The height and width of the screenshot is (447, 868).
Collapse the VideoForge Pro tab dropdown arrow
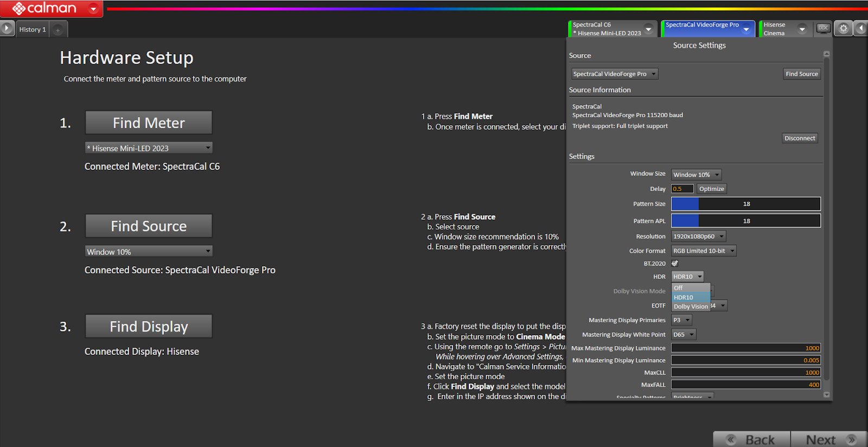click(746, 29)
